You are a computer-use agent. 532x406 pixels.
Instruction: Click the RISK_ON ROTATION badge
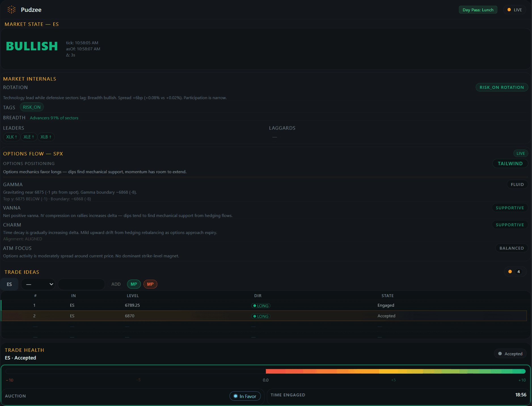pyautogui.click(x=502, y=87)
